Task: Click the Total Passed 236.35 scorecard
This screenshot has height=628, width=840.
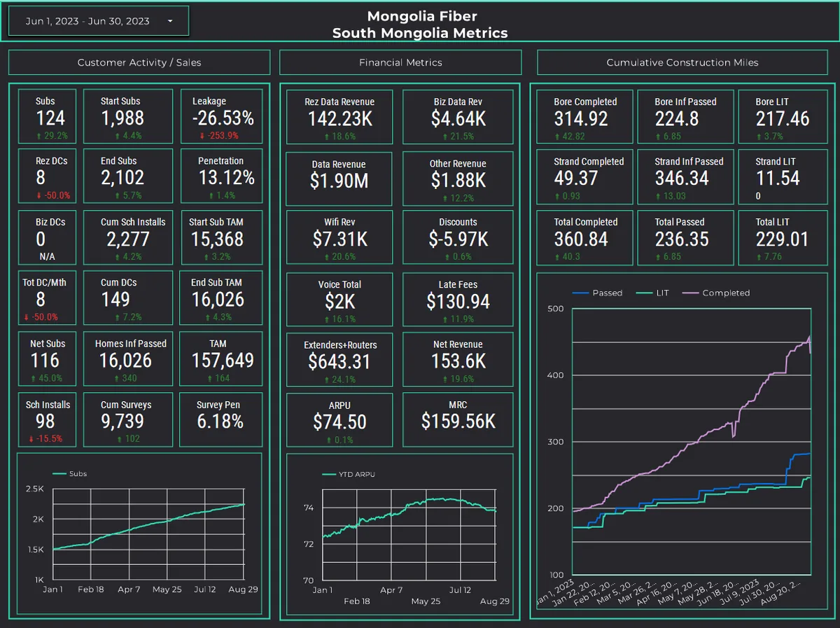Action: coord(685,238)
